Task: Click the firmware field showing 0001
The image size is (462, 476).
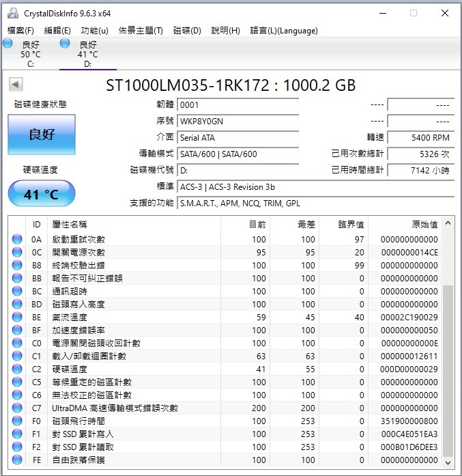Action: pyautogui.click(x=238, y=105)
